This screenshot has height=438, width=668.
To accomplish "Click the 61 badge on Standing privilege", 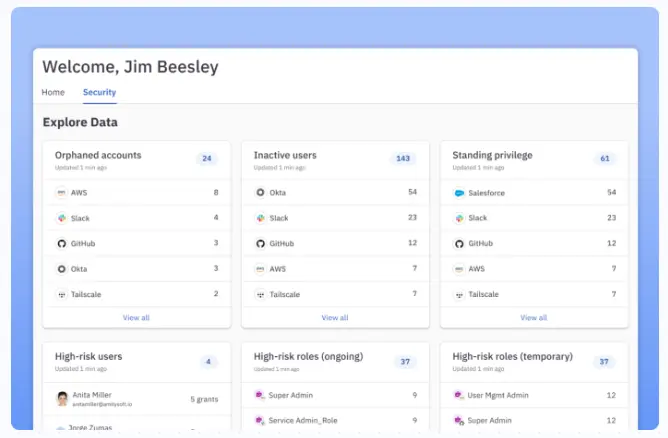I will coord(604,158).
